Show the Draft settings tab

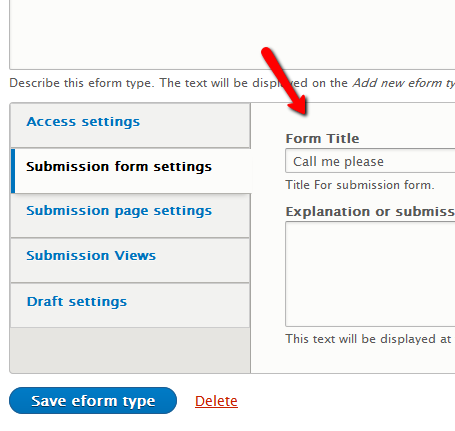coord(77,302)
